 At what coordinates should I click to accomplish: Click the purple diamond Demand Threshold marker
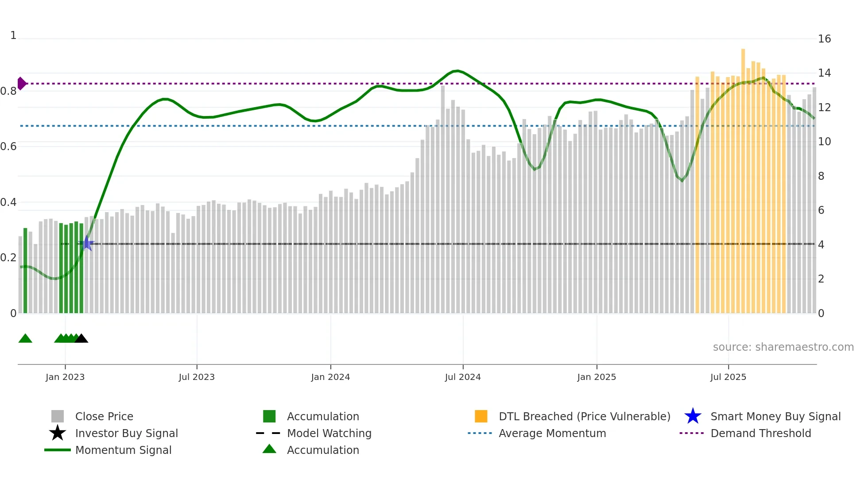click(x=22, y=83)
